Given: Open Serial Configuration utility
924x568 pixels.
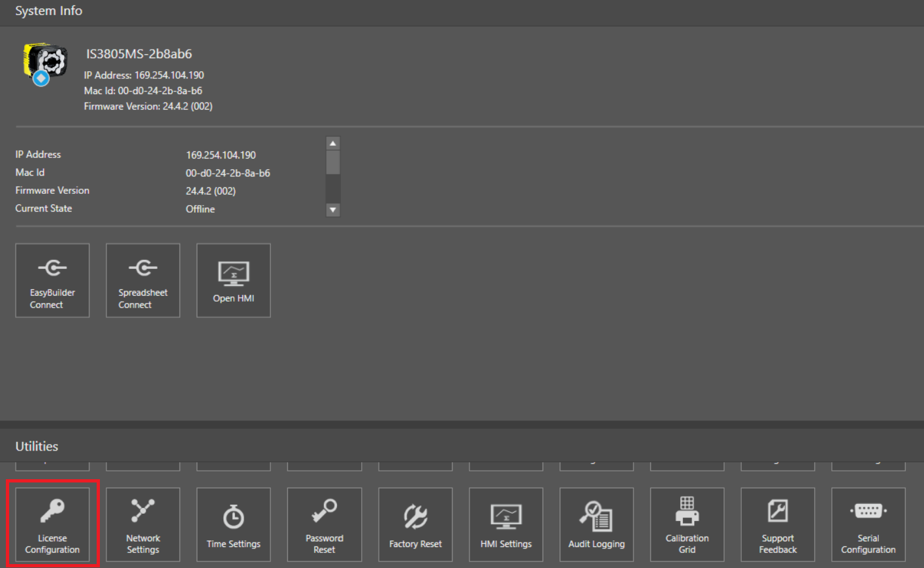Looking at the screenshot, I should [x=868, y=524].
